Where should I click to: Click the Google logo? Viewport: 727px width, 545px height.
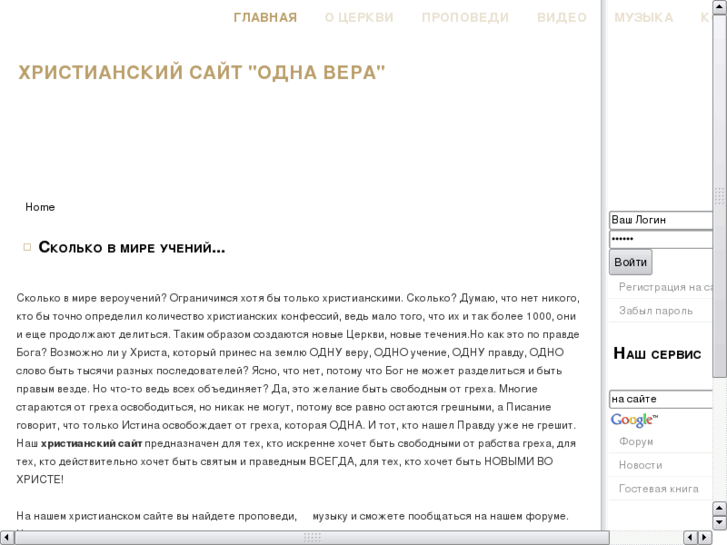[x=634, y=420]
